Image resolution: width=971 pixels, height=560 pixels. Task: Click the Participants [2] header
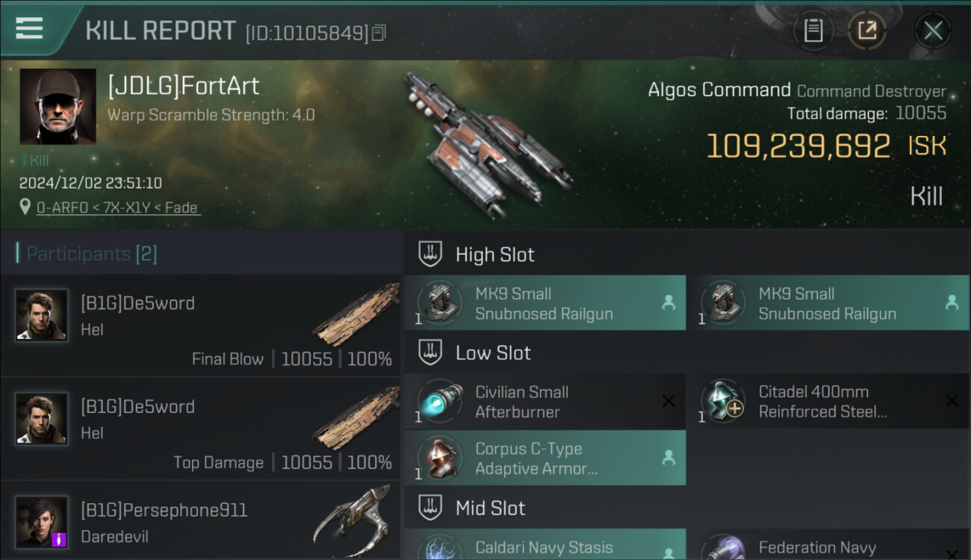[x=91, y=254]
